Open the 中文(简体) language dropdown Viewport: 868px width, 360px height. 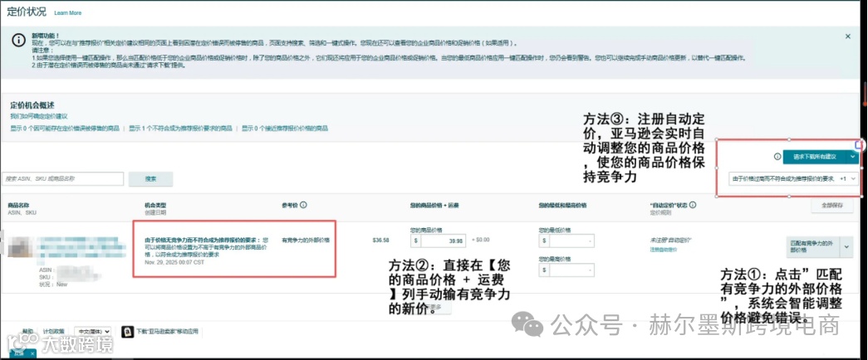coord(92,331)
